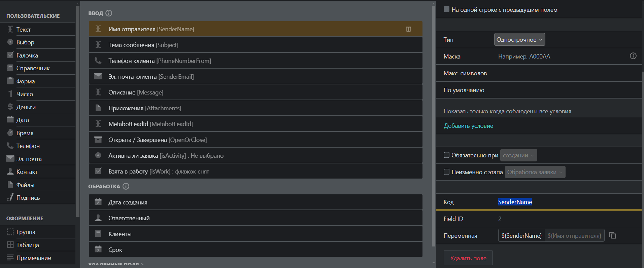
Task: Click the dollar icon for Деньги field type
Action: point(10,107)
